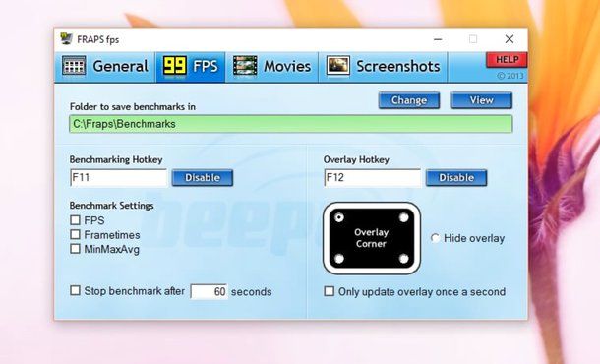
Task: Select top-left overlay corner
Action: coord(339,217)
